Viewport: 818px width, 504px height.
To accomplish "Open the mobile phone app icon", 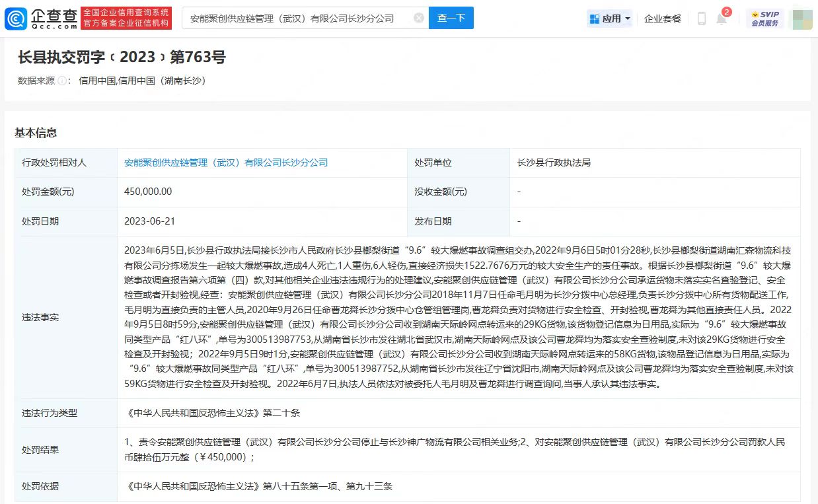I will pyautogui.click(x=702, y=18).
